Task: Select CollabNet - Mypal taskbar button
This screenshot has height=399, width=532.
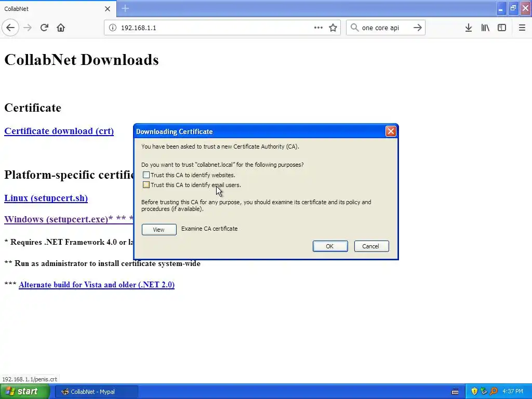Action: [96, 392]
